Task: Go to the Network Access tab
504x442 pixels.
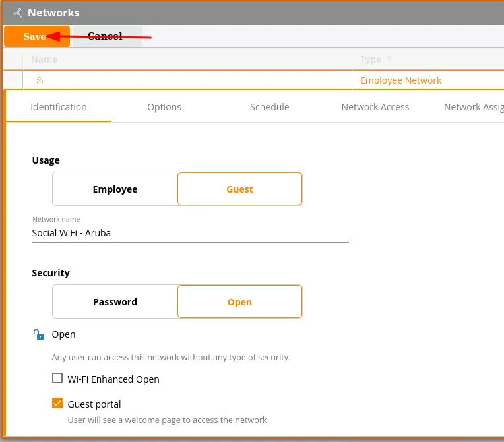Action: tap(375, 107)
